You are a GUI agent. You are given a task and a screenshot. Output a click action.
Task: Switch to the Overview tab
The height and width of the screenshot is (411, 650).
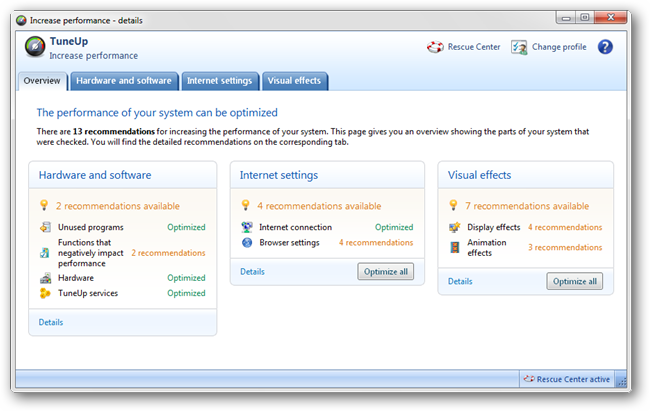[42, 81]
